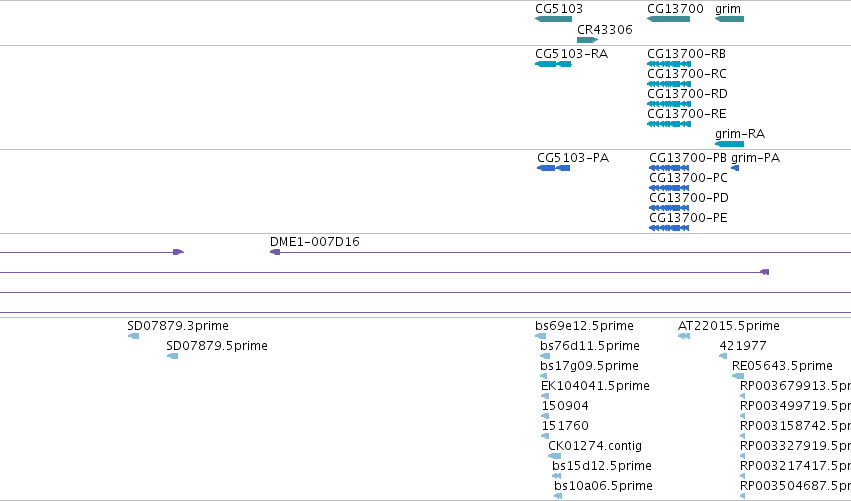Select the DME1-007D16 clone arrow

(x=275, y=252)
